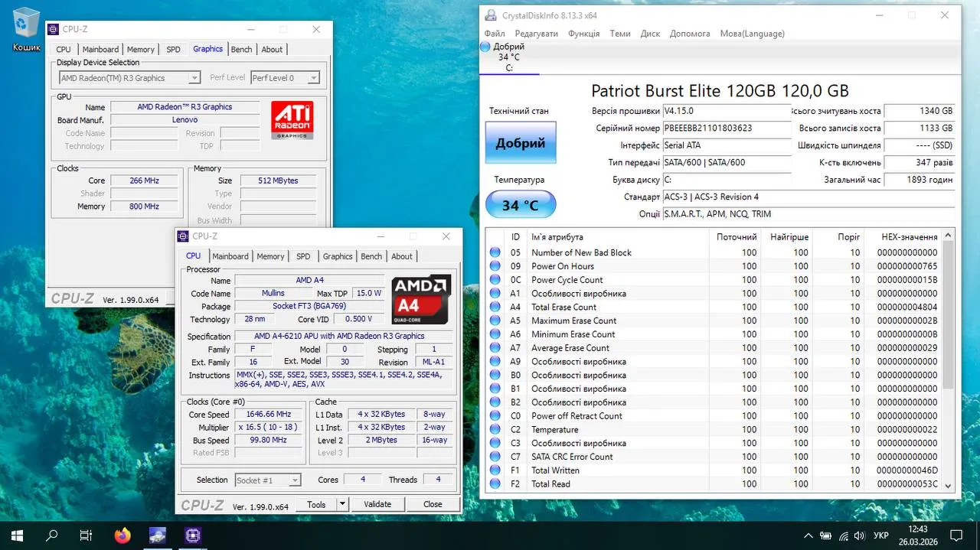
Task: Click the HEX-значення column header
Action: (x=903, y=237)
